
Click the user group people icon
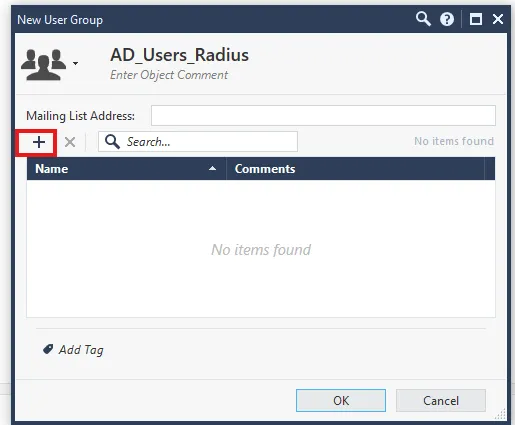[43, 65]
